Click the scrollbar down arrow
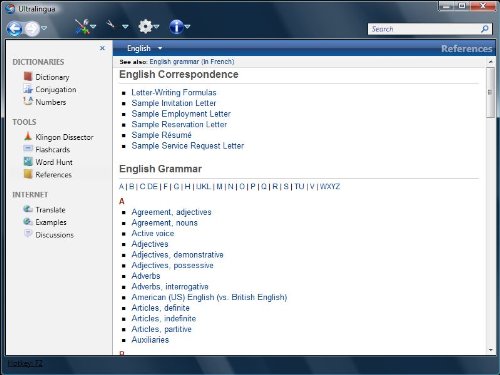This screenshot has height=375, width=500. [490, 350]
